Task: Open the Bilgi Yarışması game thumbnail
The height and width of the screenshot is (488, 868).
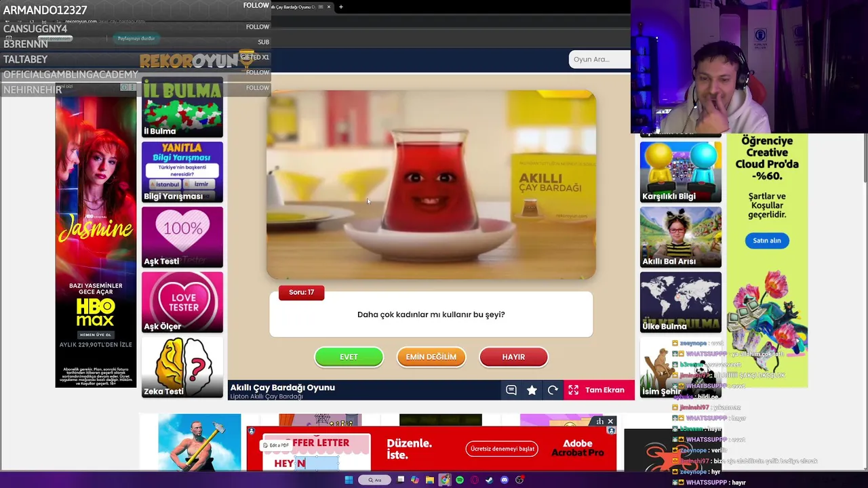Action: [182, 172]
